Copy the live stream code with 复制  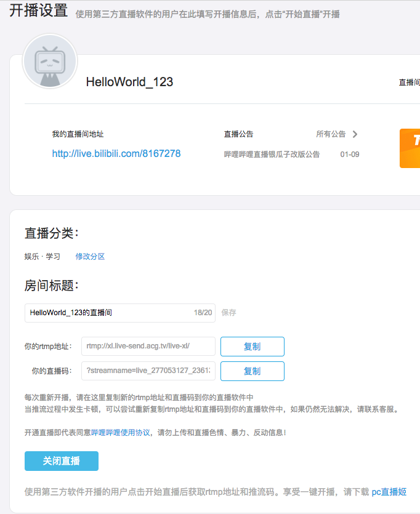coord(252,371)
